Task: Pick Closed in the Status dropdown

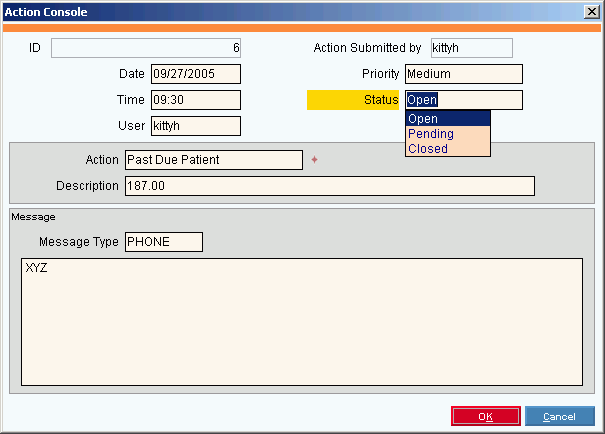Action: click(x=447, y=149)
